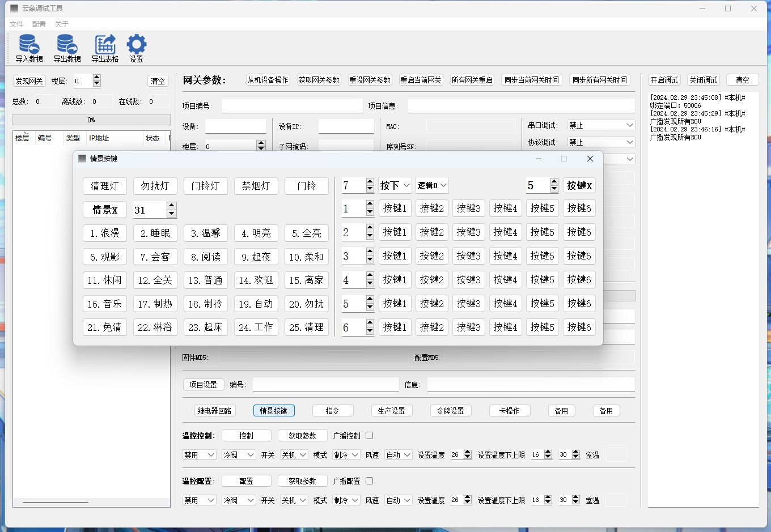Click the 楼层 spinner beside 发现网关
This screenshot has height=532, width=771.
click(87, 81)
